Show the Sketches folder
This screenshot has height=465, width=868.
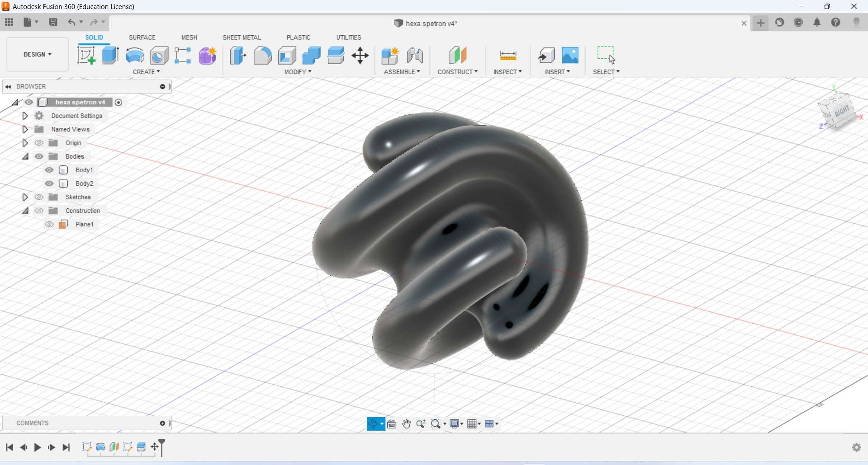pyautogui.click(x=39, y=197)
